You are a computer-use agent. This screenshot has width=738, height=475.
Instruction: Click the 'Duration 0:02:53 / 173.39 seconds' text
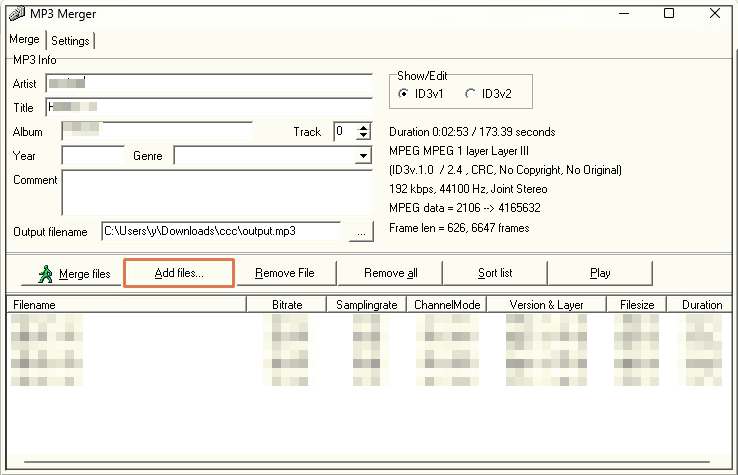[472, 132]
